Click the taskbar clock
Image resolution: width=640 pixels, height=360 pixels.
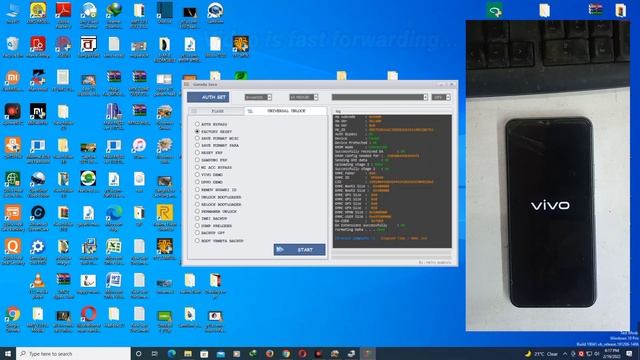611,353
